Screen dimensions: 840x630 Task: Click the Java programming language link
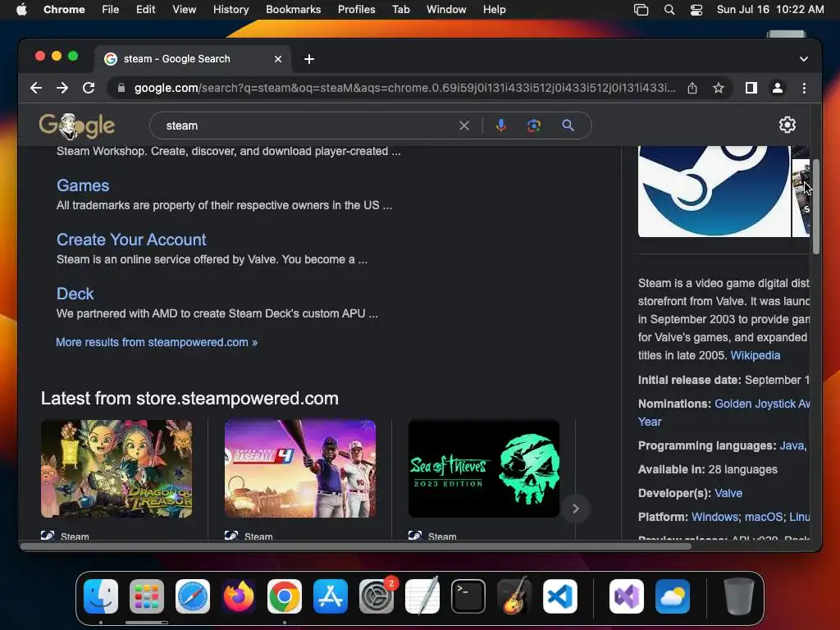792,445
